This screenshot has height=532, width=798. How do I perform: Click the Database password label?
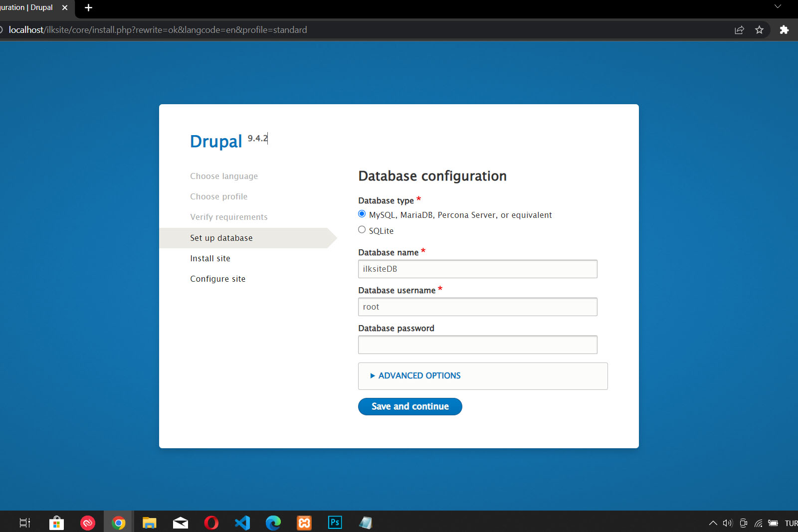[396, 328]
